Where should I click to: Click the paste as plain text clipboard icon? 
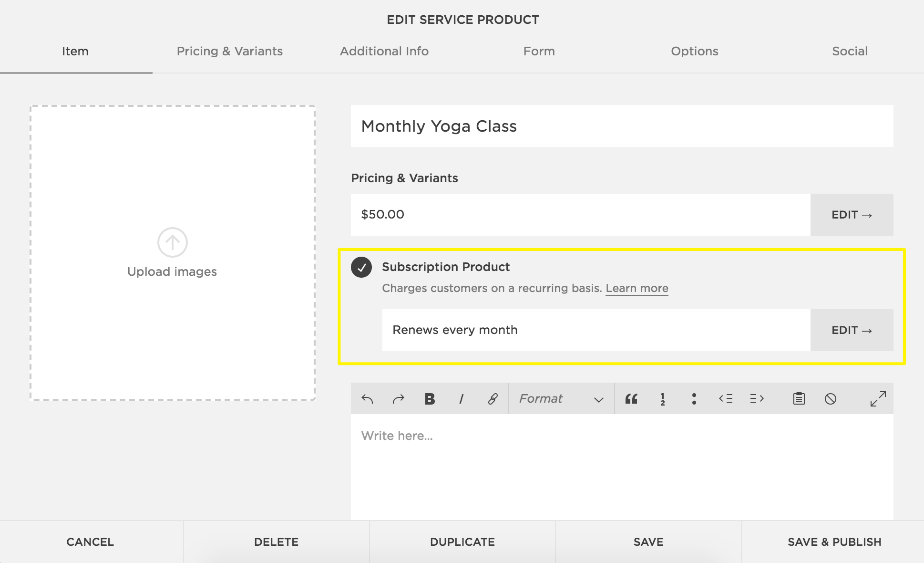(x=799, y=399)
